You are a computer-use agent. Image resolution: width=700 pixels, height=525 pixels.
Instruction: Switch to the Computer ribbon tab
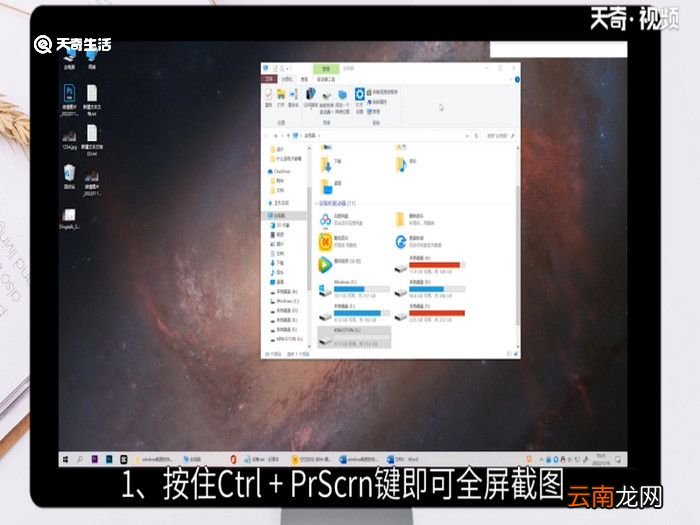[287, 79]
